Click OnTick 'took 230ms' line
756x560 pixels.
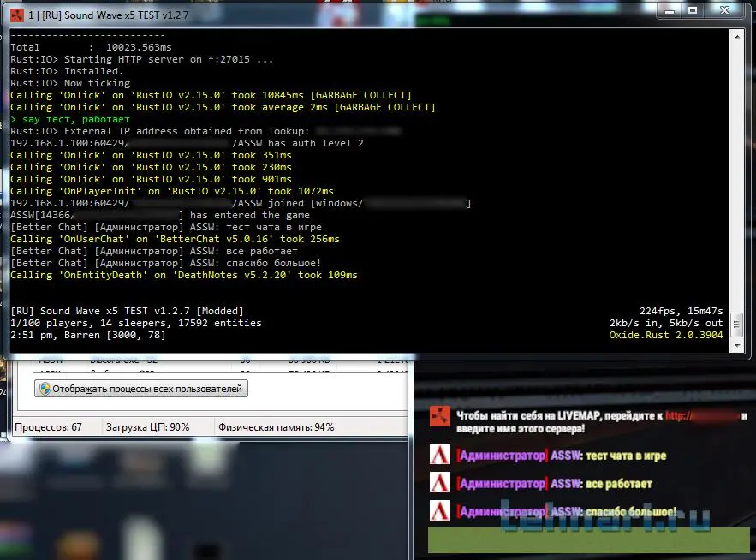tap(151, 167)
